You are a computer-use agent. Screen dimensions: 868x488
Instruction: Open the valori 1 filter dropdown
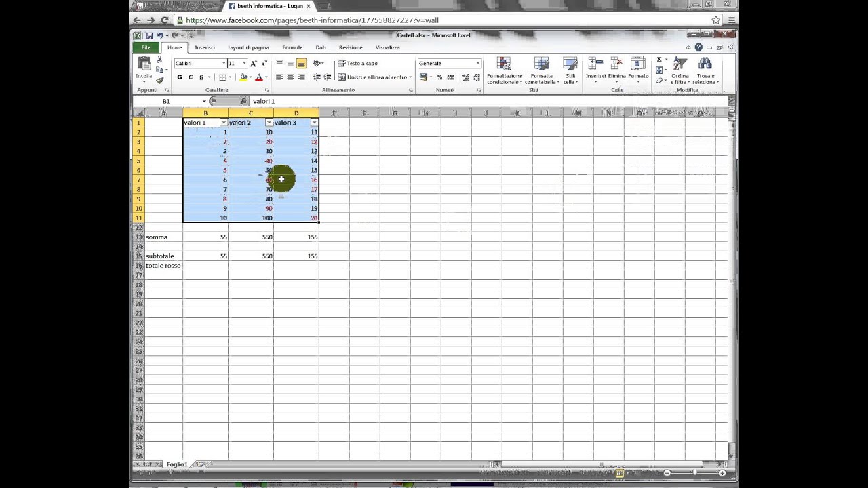224,123
